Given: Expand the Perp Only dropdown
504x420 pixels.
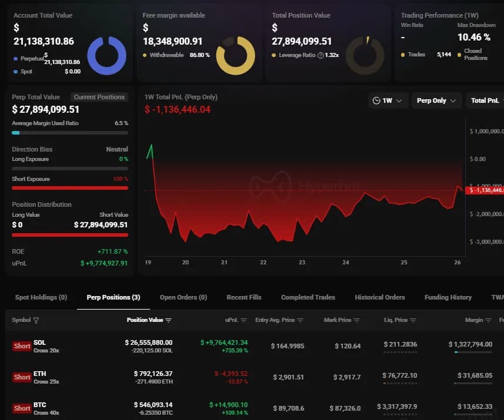Looking at the screenshot, I should click(x=436, y=100).
